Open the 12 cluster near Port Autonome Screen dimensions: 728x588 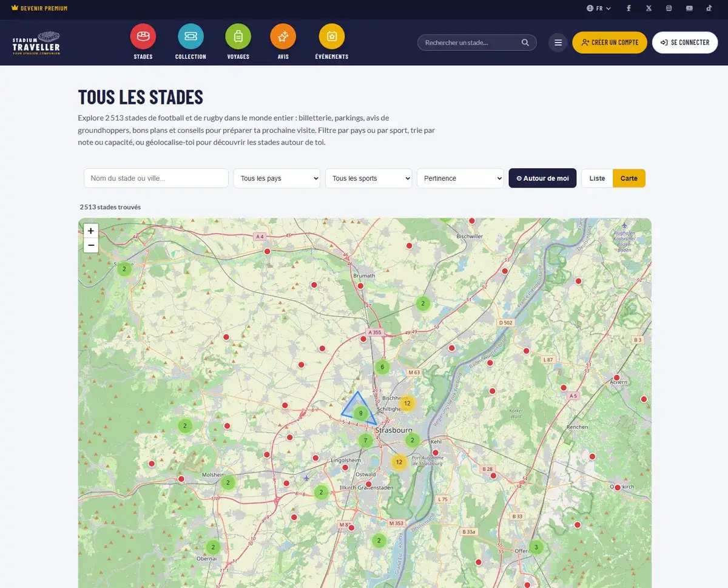pyautogui.click(x=399, y=462)
